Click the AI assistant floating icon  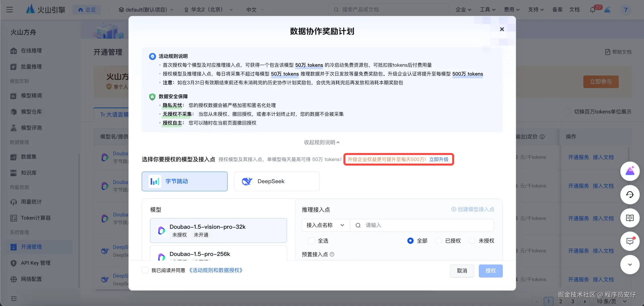point(630,171)
